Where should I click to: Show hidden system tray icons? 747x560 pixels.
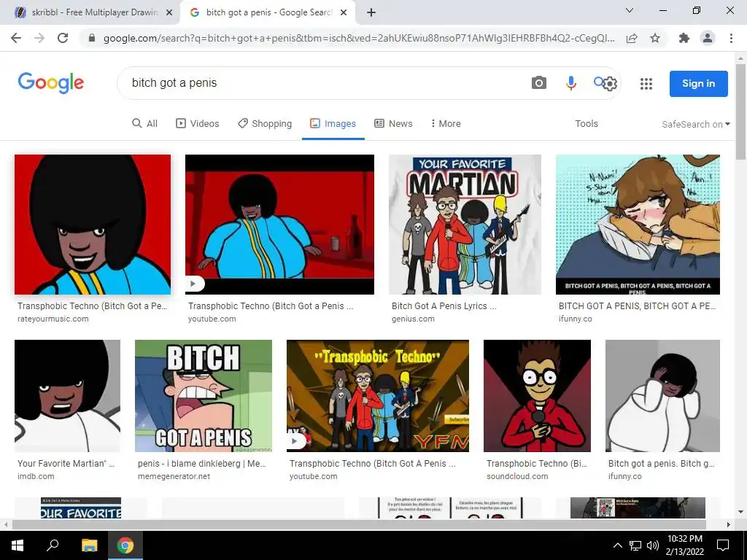(x=617, y=545)
